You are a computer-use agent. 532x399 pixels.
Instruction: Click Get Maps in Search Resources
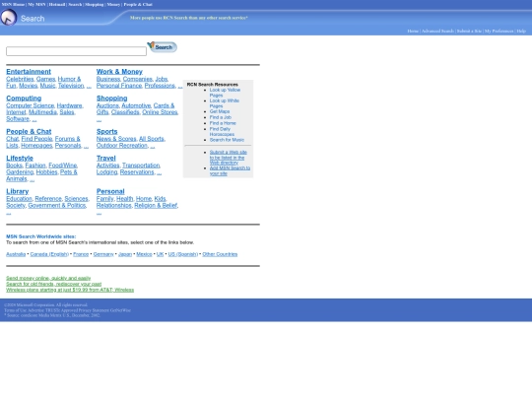pos(220,111)
